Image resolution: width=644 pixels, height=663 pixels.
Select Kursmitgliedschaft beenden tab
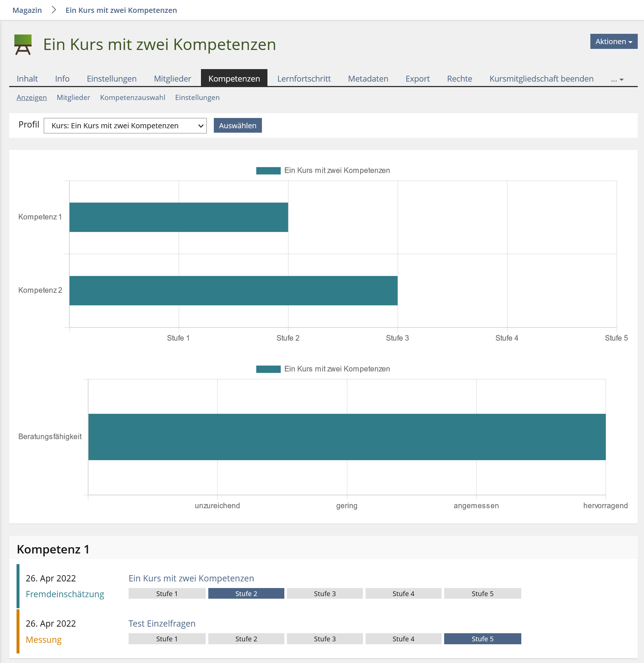[541, 79]
